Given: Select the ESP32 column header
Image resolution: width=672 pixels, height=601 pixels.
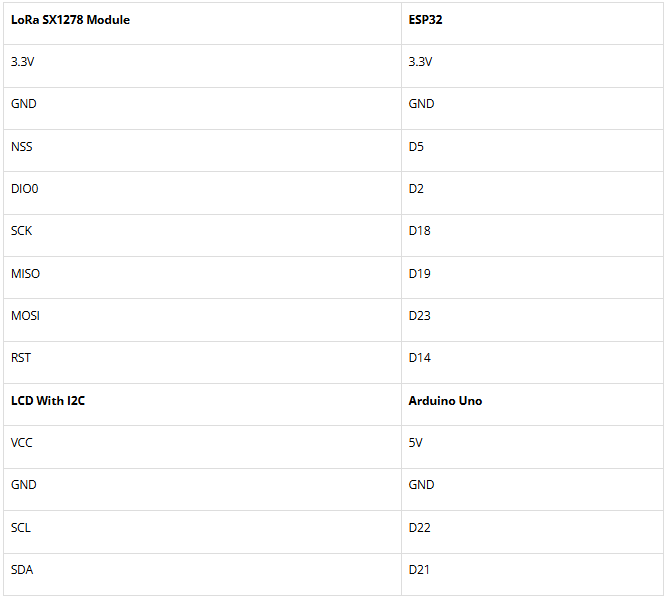Looking at the screenshot, I should (425, 19).
